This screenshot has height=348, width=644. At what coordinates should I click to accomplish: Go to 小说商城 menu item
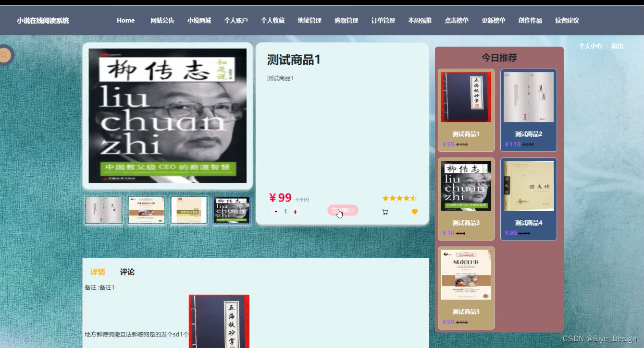(199, 20)
